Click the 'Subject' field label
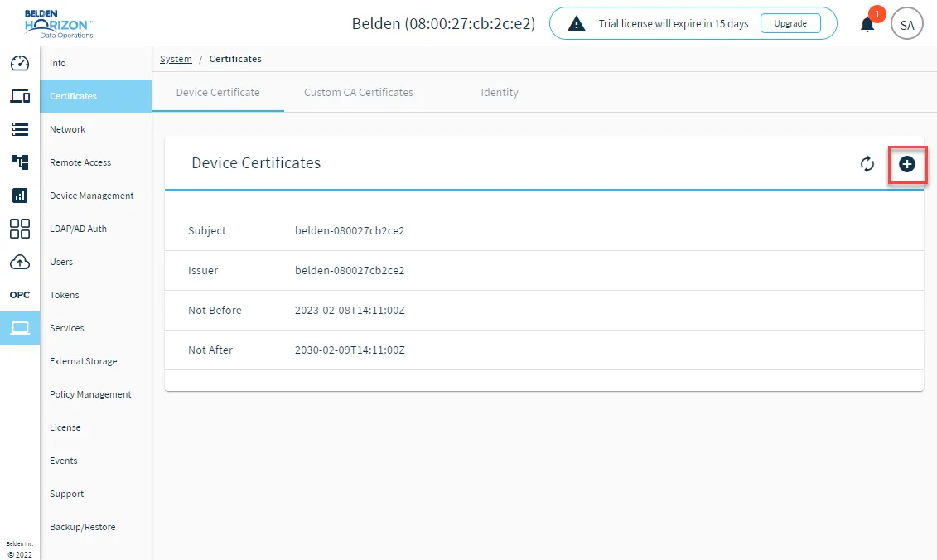 tap(207, 230)
